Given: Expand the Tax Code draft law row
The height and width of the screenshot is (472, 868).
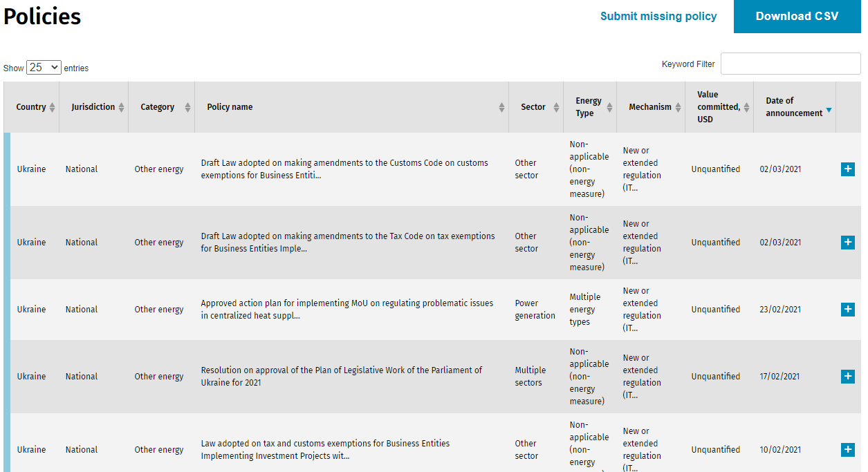Looking at the screenshot, I should (847, 243).
